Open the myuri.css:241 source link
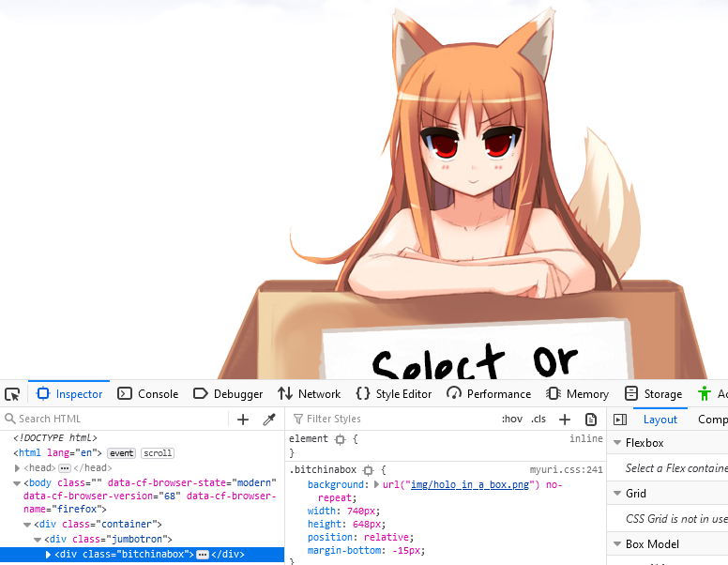728x565 pixels. [566, 470]
